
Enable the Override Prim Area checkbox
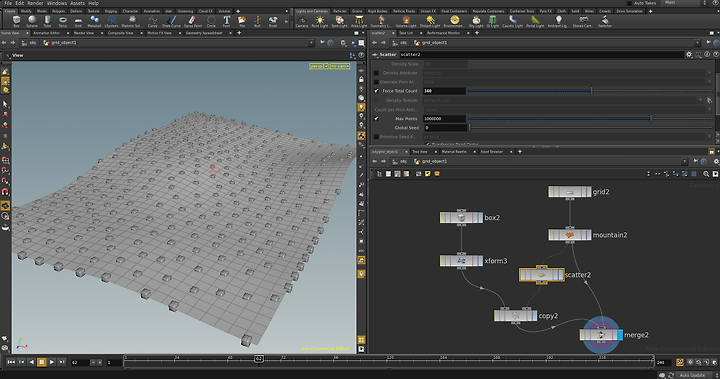coord(377,82)
